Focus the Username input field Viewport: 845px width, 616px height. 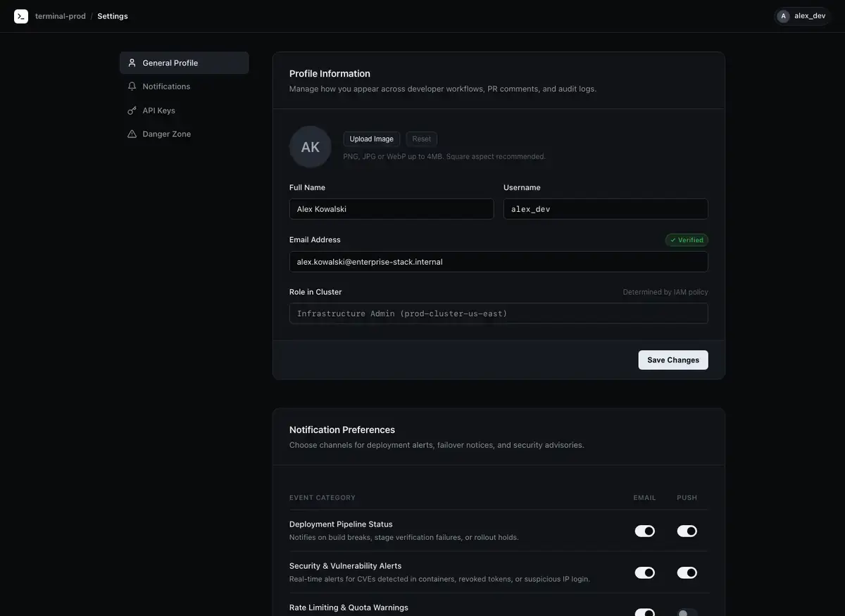pos(606,209)
